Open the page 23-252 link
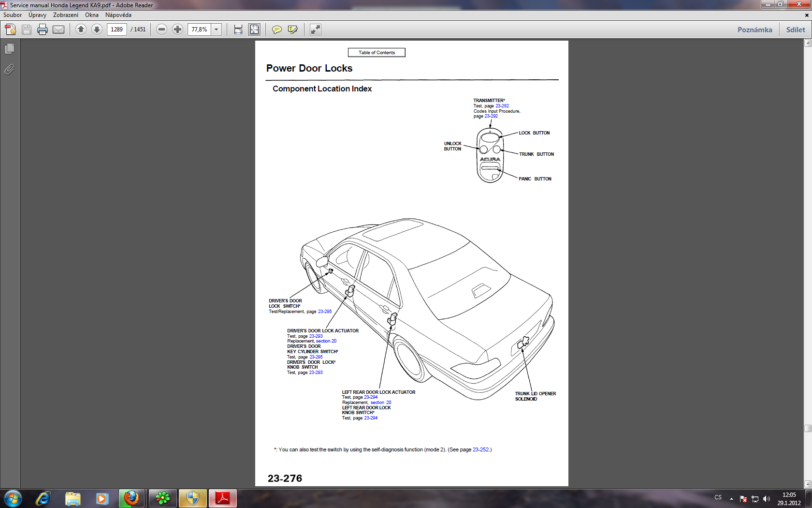Screen dimensions: 812x508 (x=480, y=450)
